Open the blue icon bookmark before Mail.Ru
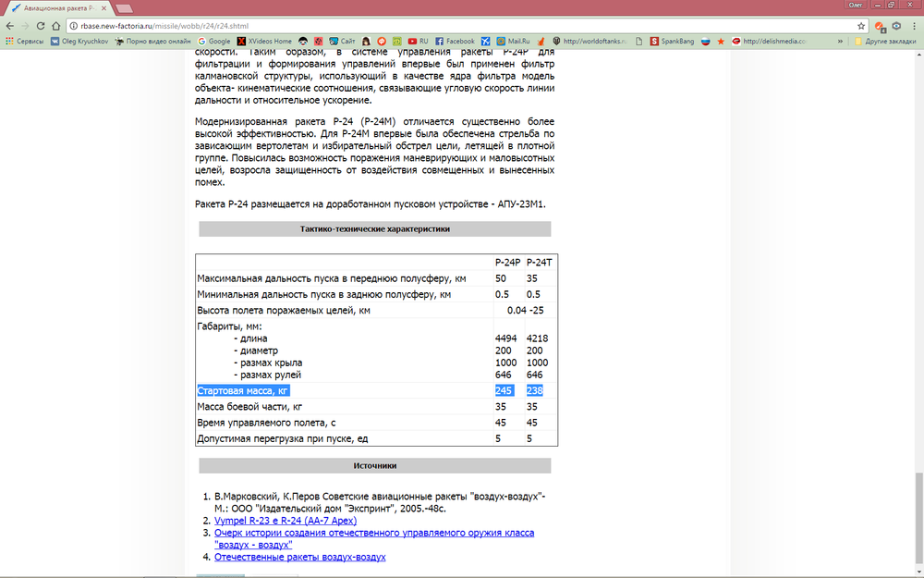 click(486, 42)
